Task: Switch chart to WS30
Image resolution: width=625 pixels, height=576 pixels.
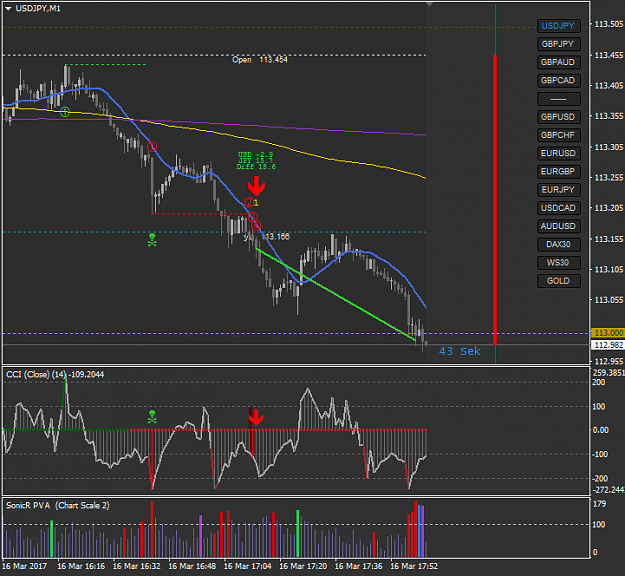Action: [558, 263]
